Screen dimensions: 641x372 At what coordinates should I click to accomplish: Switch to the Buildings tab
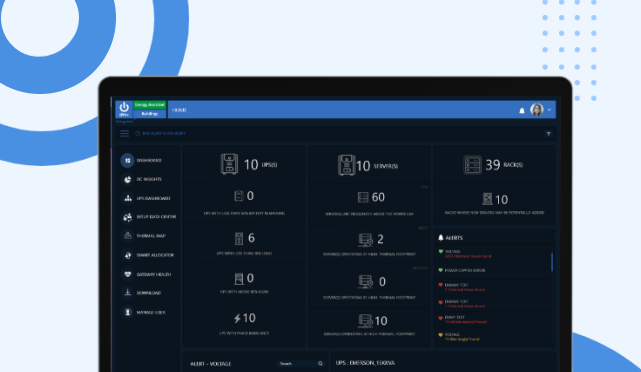[x=150, y=114]
